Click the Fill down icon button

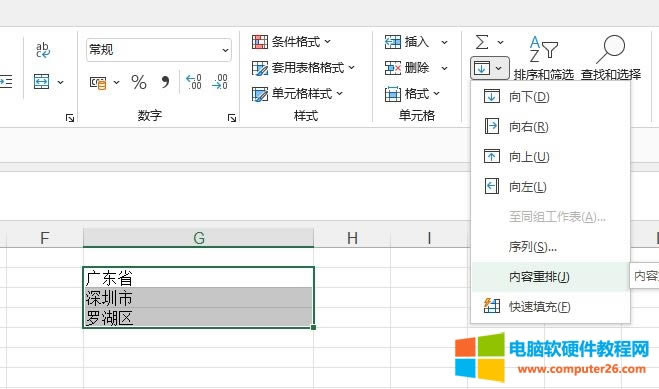[x=482, y=68]
